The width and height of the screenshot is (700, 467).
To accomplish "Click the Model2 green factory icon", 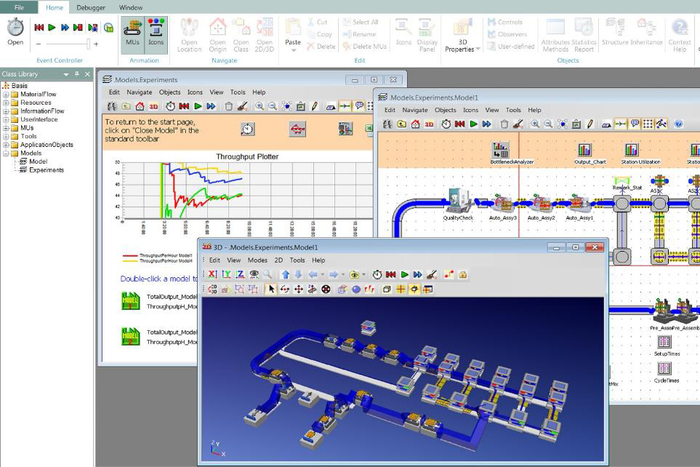I will [131, 336].
